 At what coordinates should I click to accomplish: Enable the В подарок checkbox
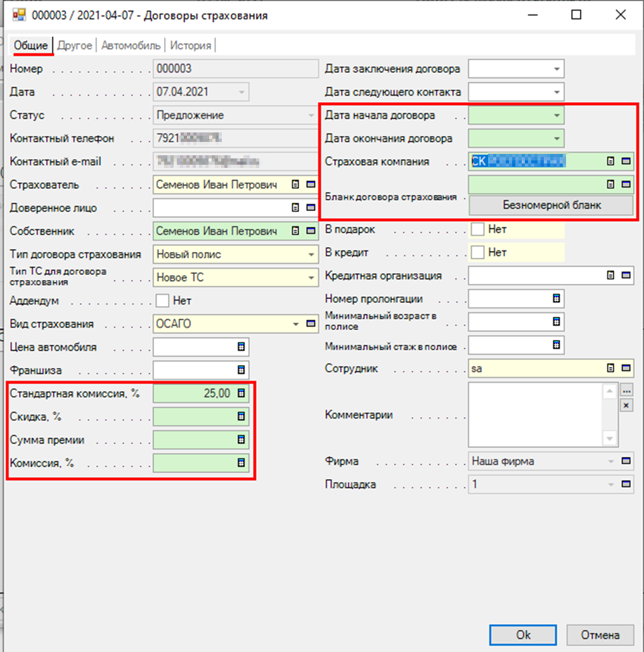478,229
